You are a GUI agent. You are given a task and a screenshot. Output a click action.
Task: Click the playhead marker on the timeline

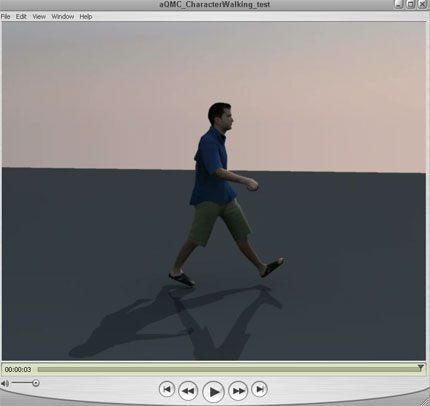coord(420,368)
